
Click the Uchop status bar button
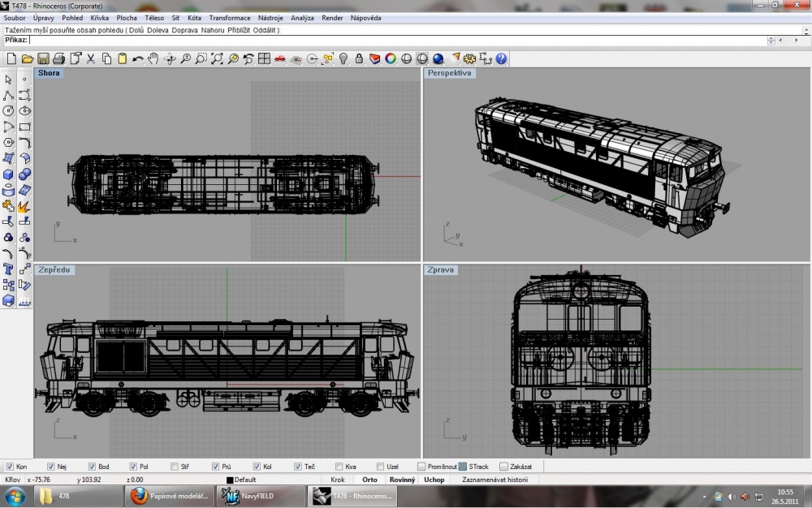[434, 480]
